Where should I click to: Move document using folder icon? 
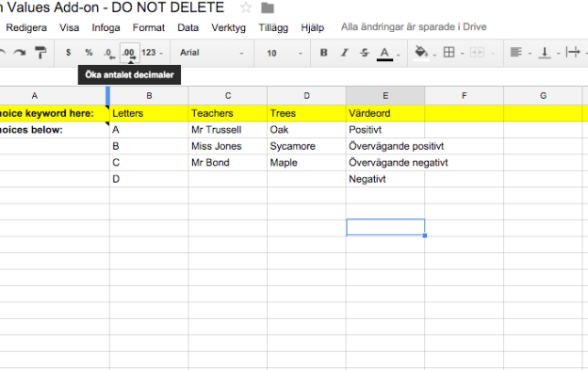click(x=268, y=8)
